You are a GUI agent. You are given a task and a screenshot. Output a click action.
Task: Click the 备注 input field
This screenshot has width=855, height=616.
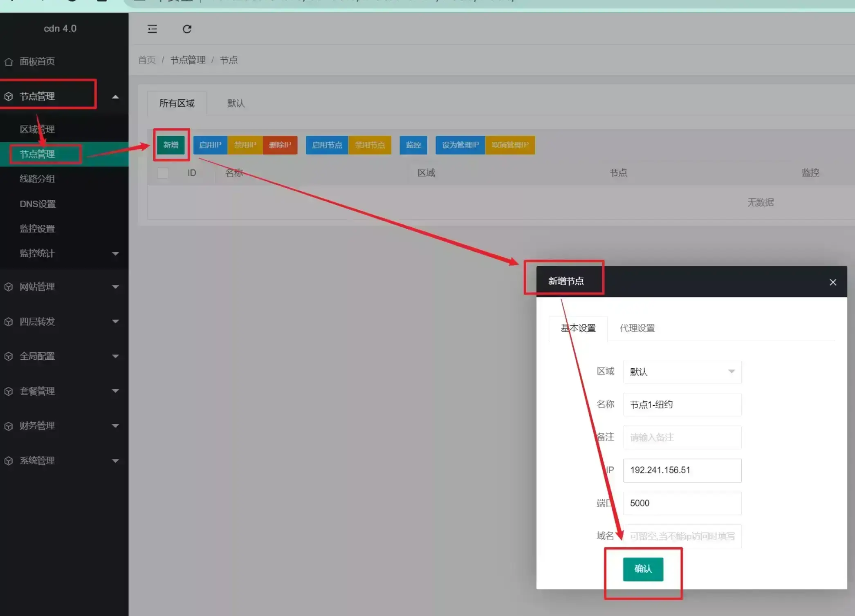coord(682,437)
